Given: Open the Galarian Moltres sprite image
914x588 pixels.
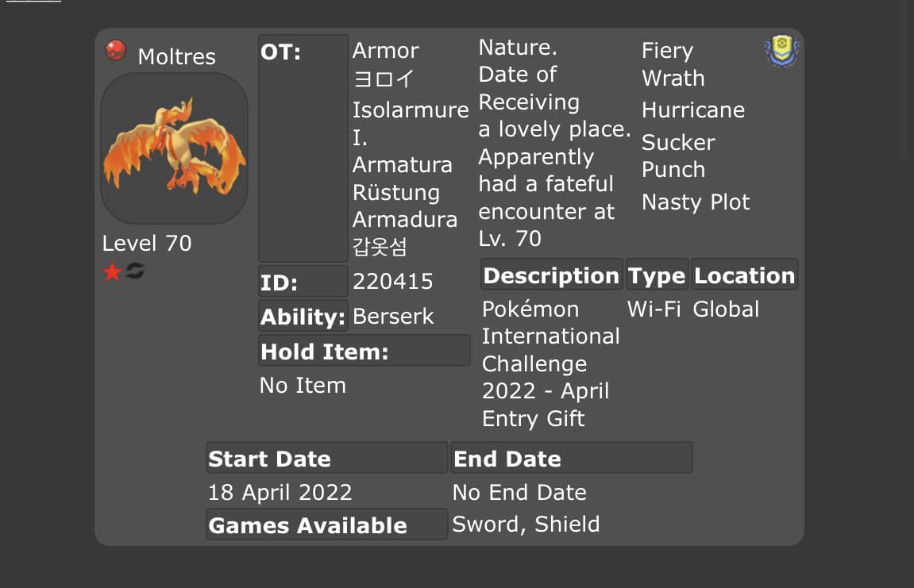Looking at the screenshot, I should coord(174,148).
